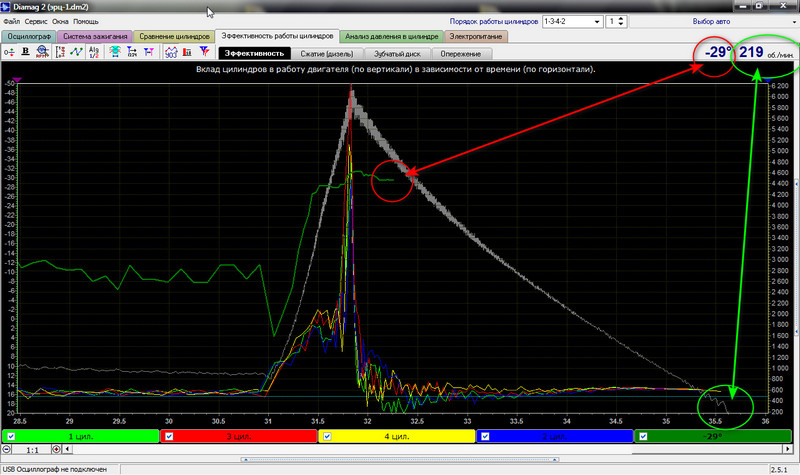Toggle the "2 цил." checkbox
This screenshot has width=800, height=475.
(485, 436)
